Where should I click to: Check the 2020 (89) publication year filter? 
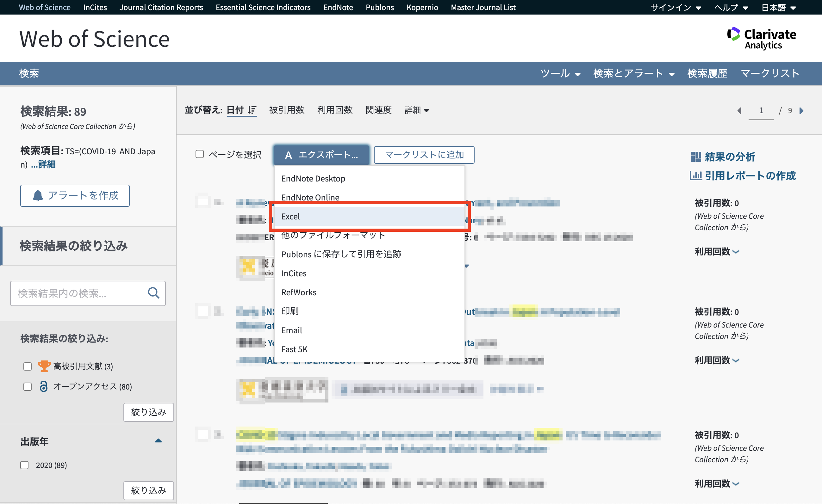[x=24, y=465]
